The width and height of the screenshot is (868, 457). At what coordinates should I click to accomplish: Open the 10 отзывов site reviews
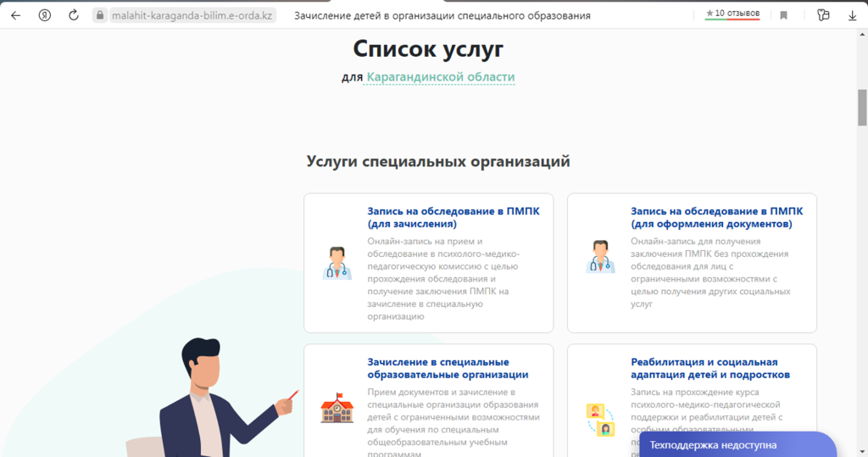pyautogui.click(x=732, y=14)
